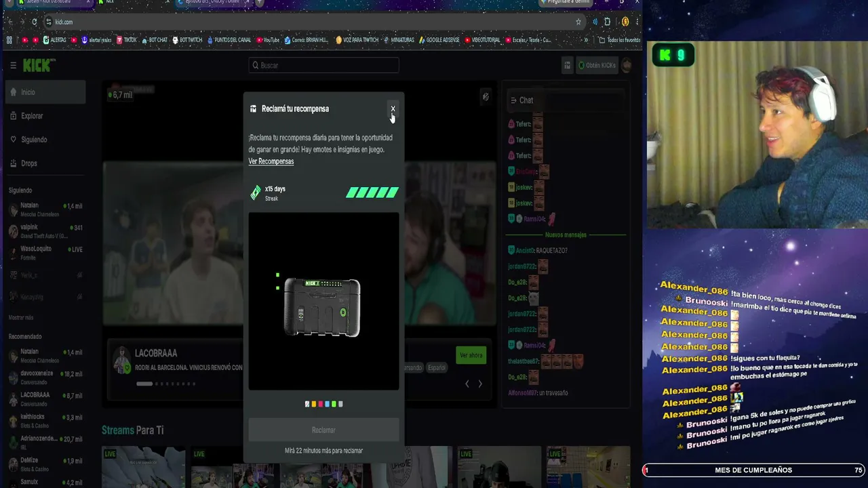Open the Todos los favoritos folder
The height and width of the screenshot is (488, 868).
point(620,40)
